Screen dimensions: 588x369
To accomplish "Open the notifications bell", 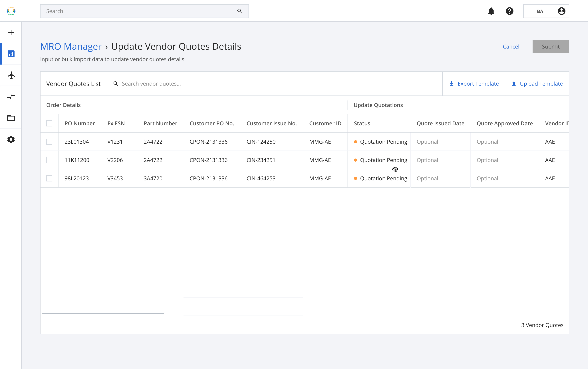I will 491,11.
